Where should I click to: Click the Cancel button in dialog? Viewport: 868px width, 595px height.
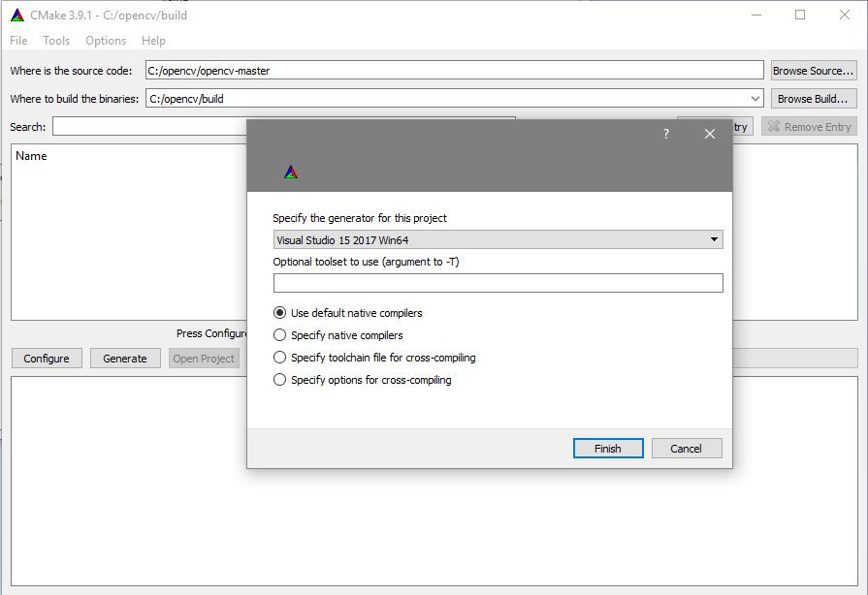tap(687, 449)
